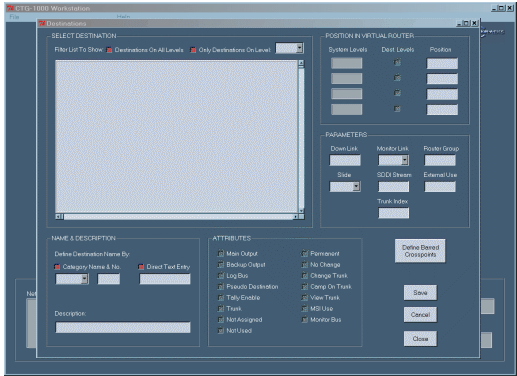Screen dimensions: 517x376
Task: Click inside the destination list box
Action: [177, 137]
